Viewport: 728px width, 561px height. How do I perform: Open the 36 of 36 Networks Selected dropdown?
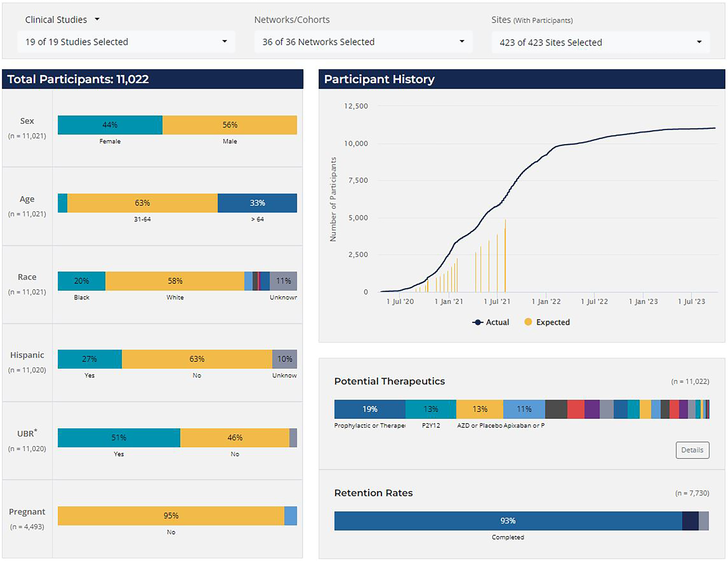click(x=363, y=42)
